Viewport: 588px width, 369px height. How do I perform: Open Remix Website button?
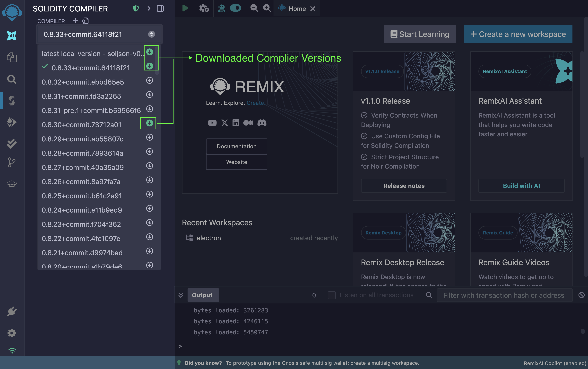tap(236, 162)
